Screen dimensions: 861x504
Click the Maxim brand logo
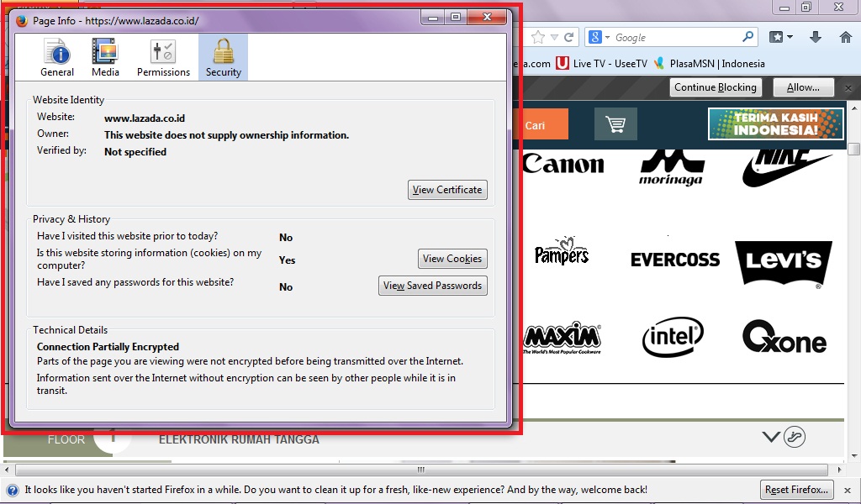point(562,338)
